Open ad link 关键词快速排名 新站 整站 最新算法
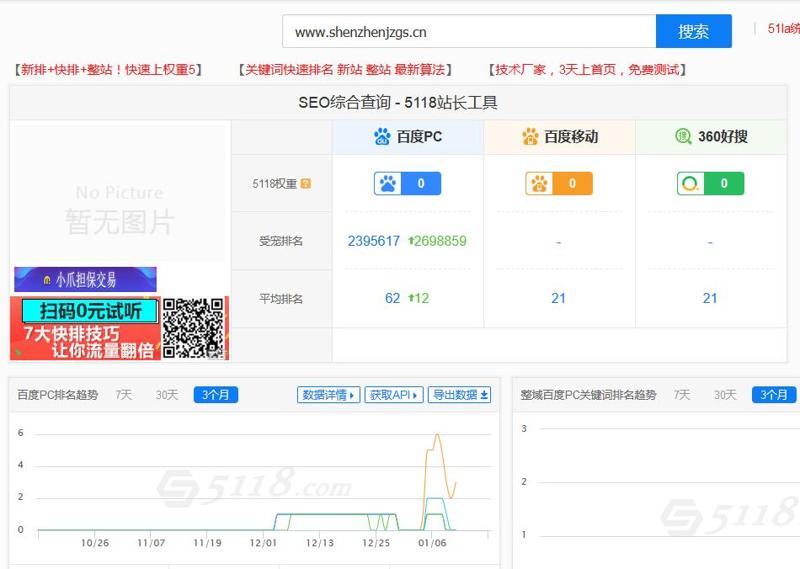Screen dimensions: 800x569 pyautogui.click(x=345, y=69)
